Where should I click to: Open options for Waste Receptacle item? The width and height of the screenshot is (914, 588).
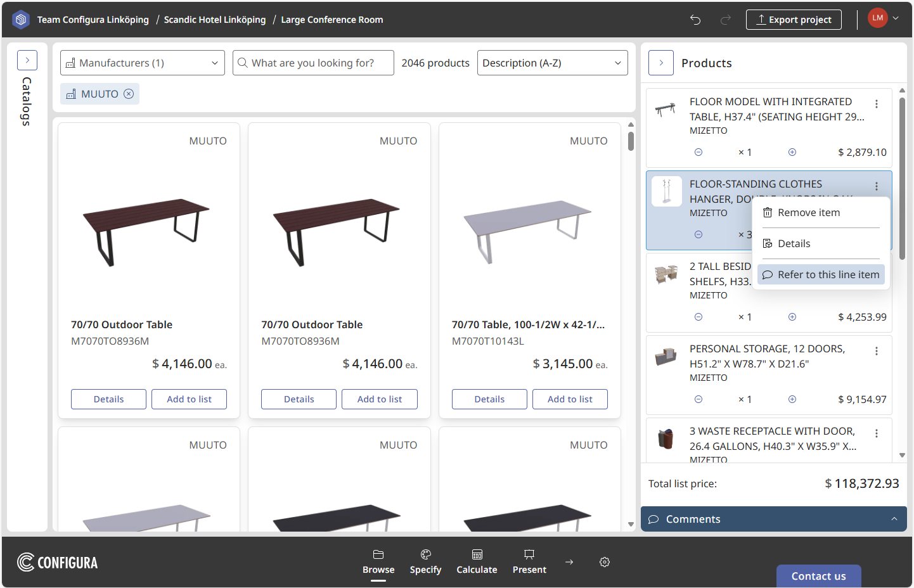coord(877,433)
